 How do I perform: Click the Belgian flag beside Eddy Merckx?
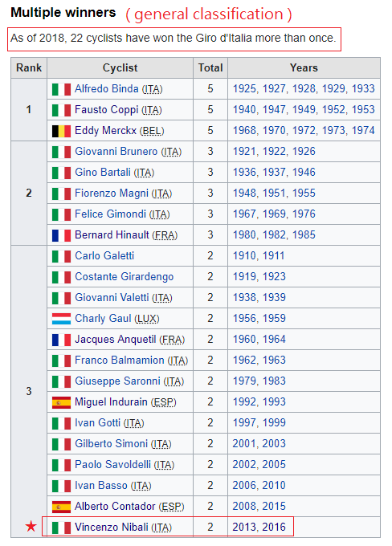pyautogui.click(x=61, y=131)
